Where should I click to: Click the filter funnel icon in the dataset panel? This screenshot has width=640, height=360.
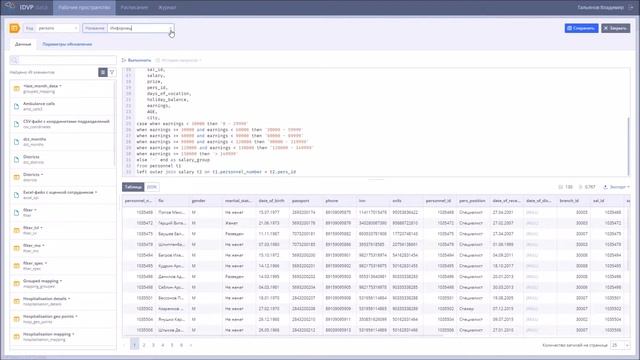112,72
